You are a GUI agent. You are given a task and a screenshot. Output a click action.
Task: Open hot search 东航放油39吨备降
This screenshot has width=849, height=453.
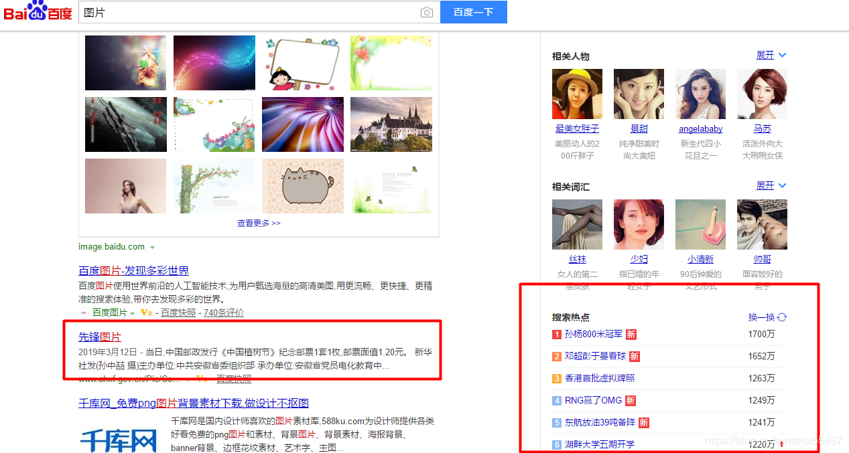[x=599, y=422]
